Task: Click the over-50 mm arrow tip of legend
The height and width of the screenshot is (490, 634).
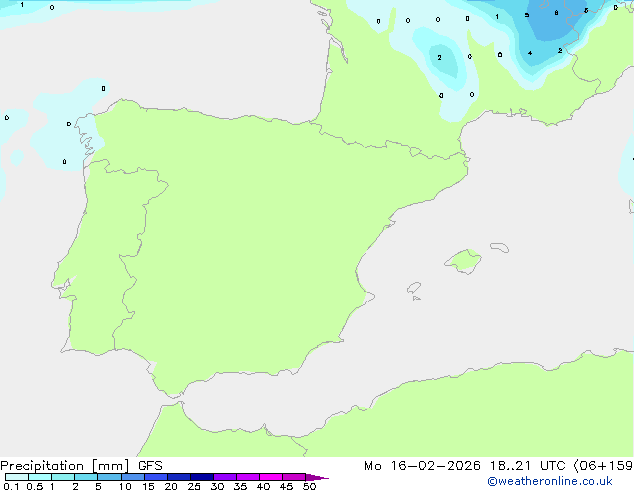Action: tap(317, 477)
